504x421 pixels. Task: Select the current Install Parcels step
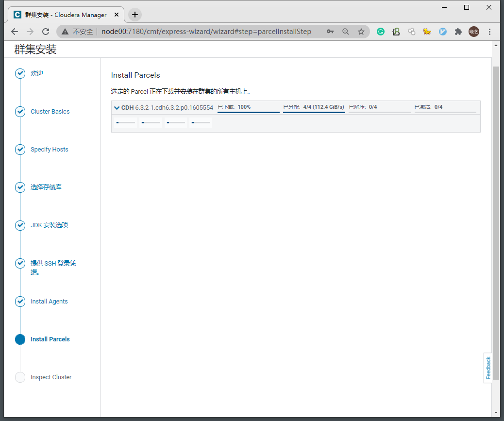pyautogui.click(x=50, y=339)
